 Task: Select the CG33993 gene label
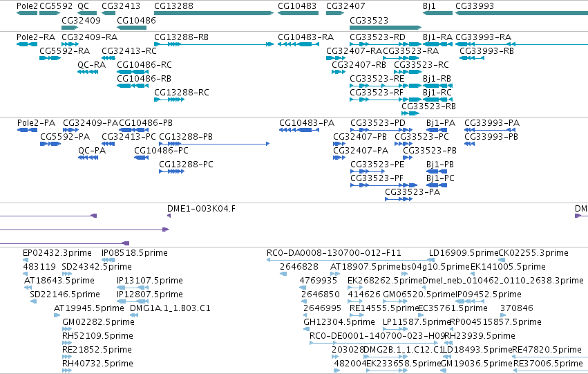pos(475,6)
